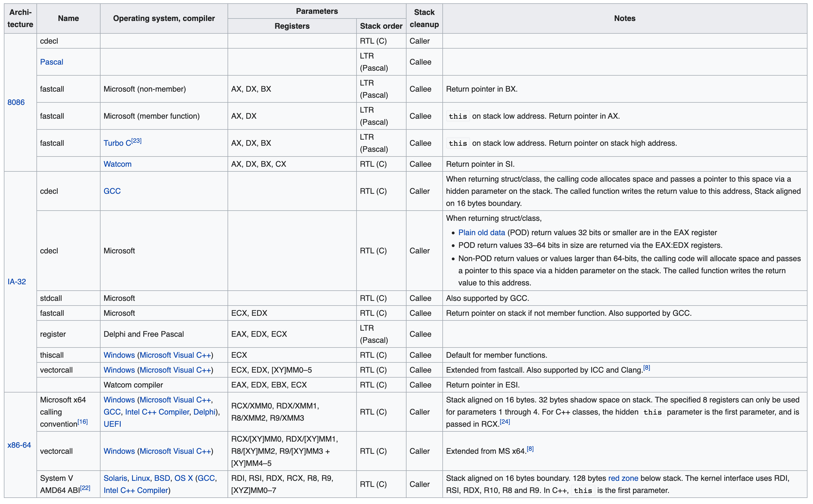This screenshot has width=813, height=504.
Task: Click the 'Delphi and Free Pascal' cell
Action: pyautogui.click(x=164, y=334)
